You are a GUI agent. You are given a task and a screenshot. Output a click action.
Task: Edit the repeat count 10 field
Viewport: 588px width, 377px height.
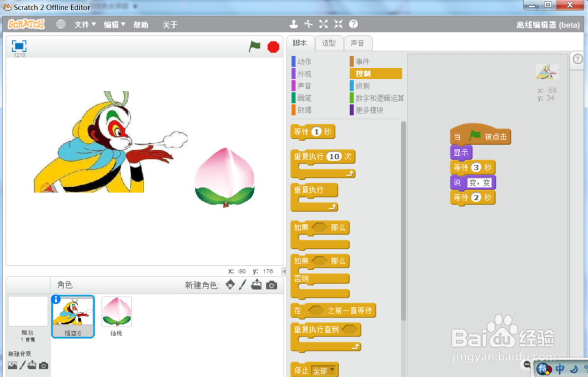[335, 156]
